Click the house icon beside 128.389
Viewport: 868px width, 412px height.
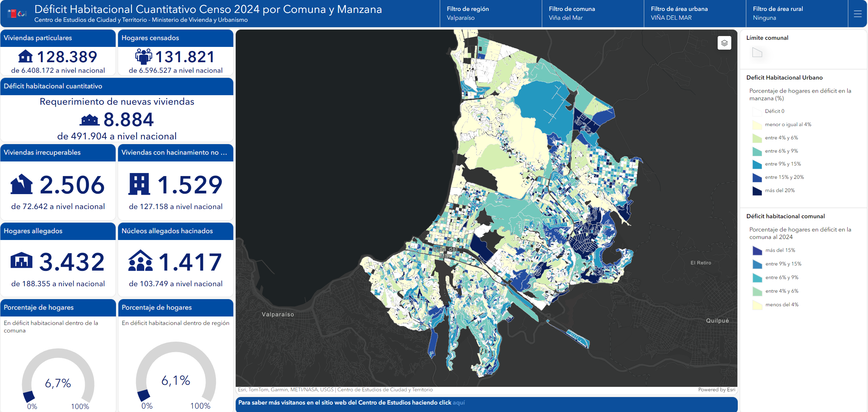tap(26, 56)
